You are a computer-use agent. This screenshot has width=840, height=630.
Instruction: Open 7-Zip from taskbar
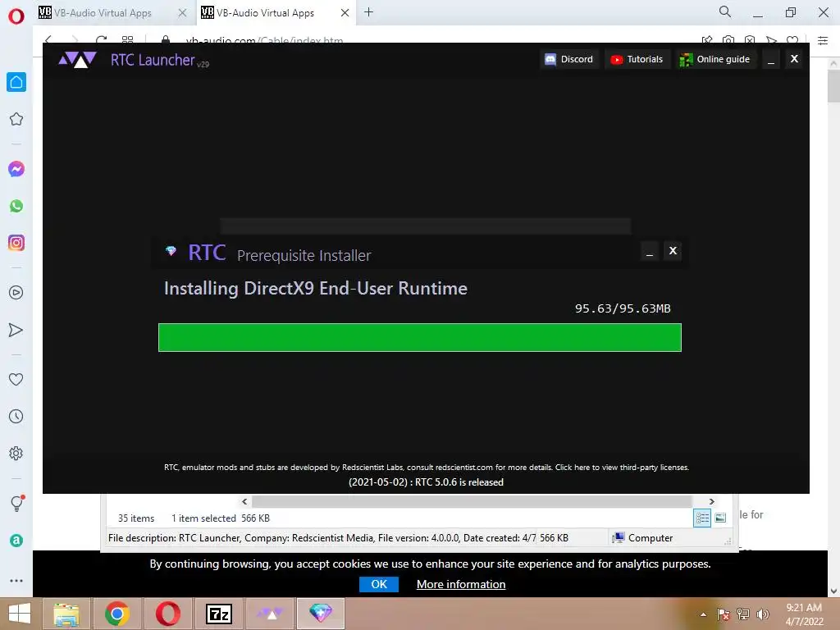point(218,614)
